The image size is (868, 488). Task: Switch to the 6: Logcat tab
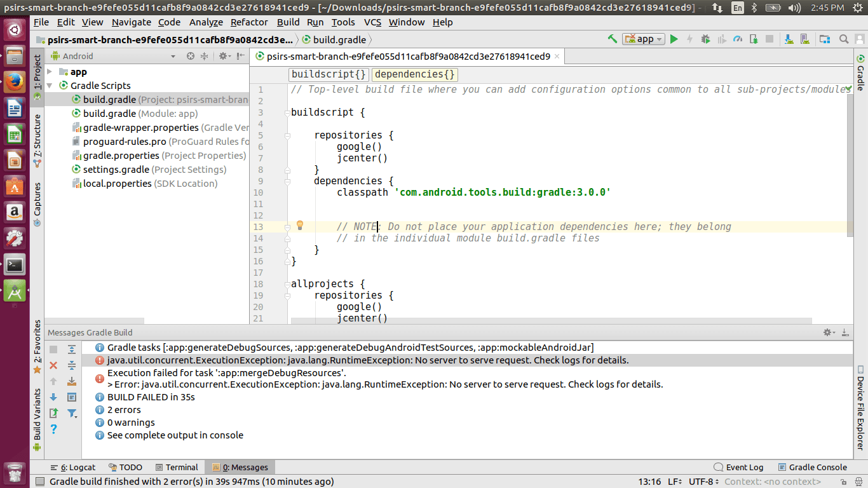point(73,467)
